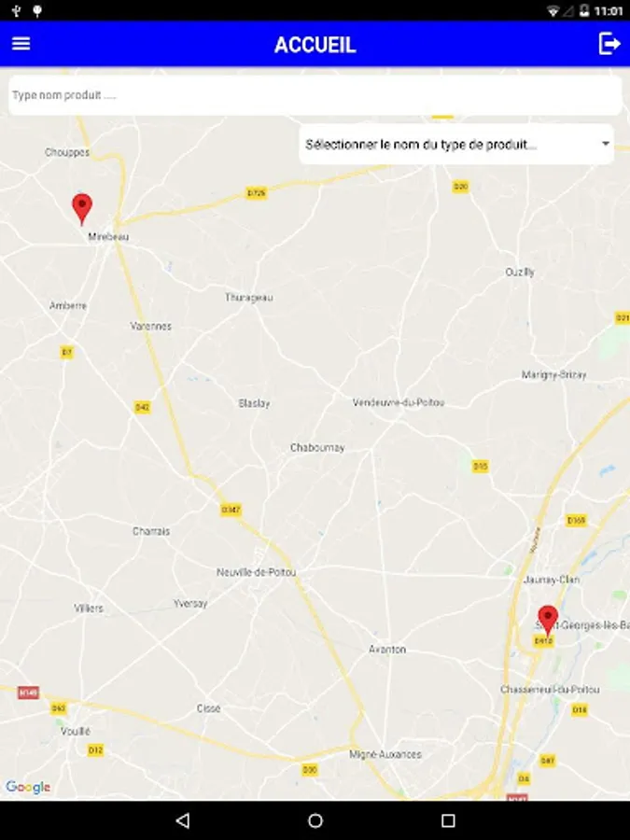Click the Google logo on map

pos(28,787)
